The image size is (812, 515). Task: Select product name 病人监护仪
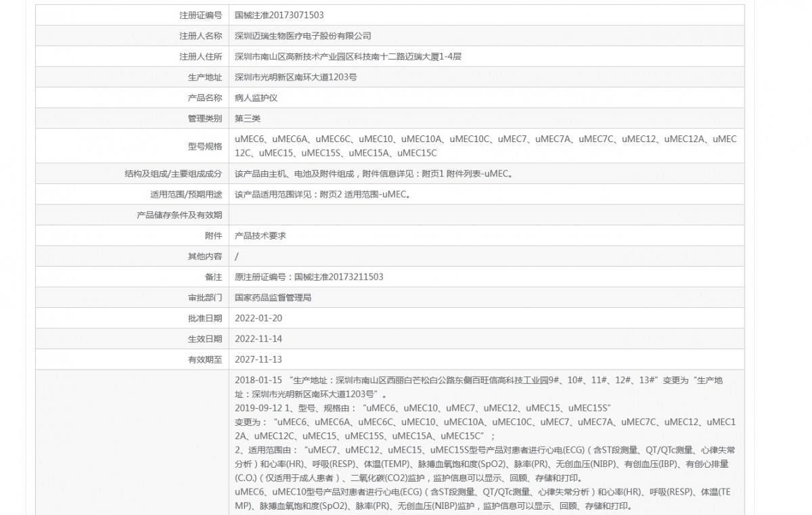(x=256, y=98)
